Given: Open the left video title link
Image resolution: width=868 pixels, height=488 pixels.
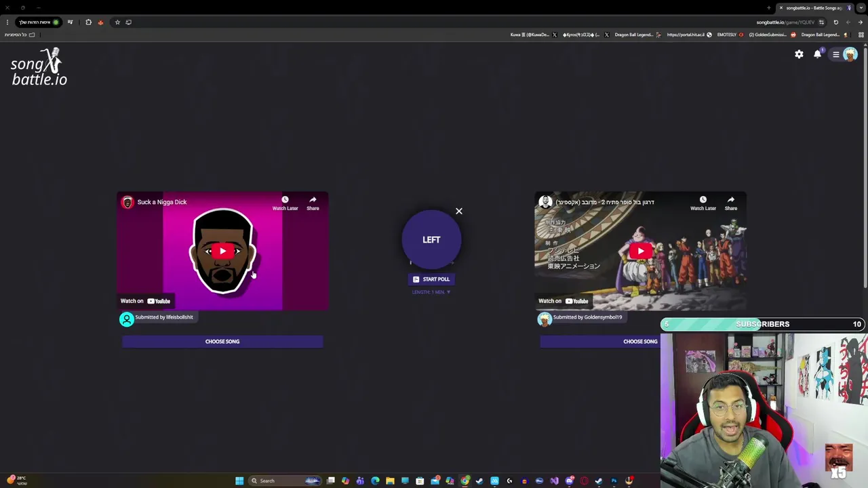Looking at the screenshot, I should coord(162,202).
